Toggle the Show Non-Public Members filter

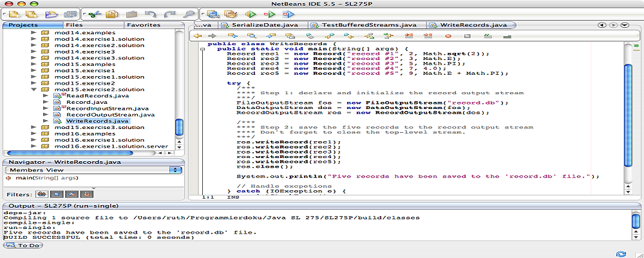(86, 193)
